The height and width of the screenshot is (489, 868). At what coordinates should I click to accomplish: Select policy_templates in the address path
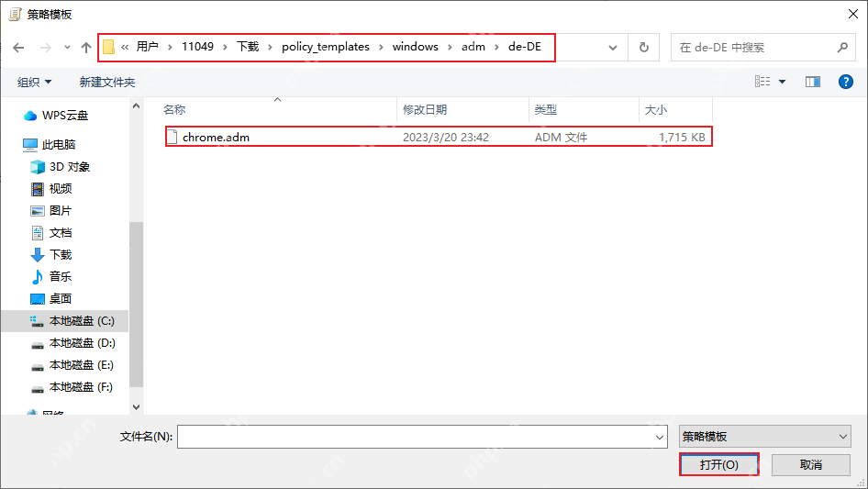(326, 47)
